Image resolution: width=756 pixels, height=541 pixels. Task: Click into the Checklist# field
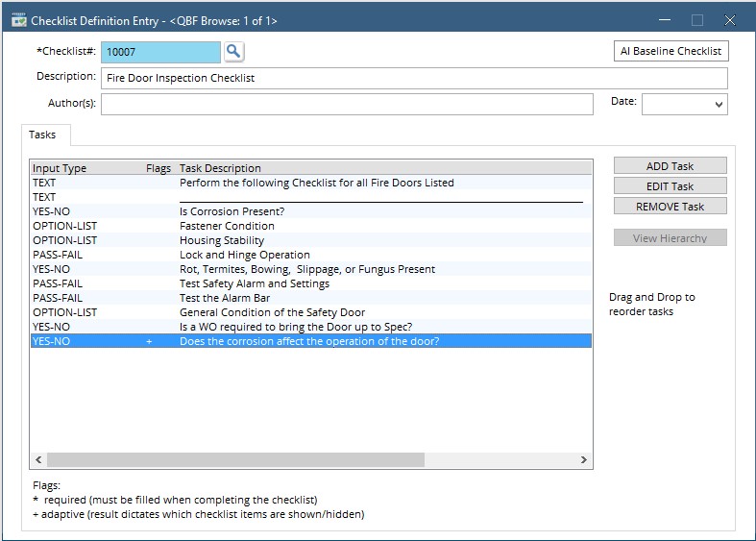[159, 52]
